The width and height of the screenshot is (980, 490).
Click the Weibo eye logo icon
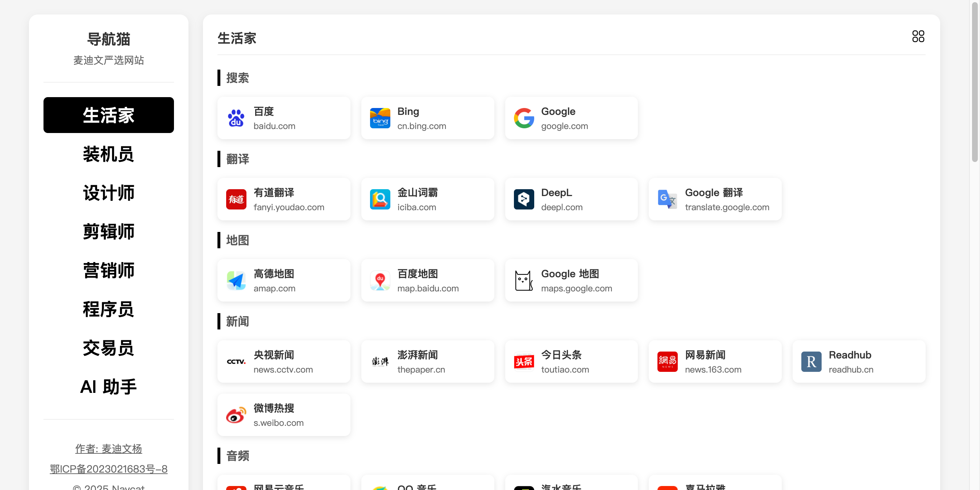pyautogui.click(x=236, y=415)
